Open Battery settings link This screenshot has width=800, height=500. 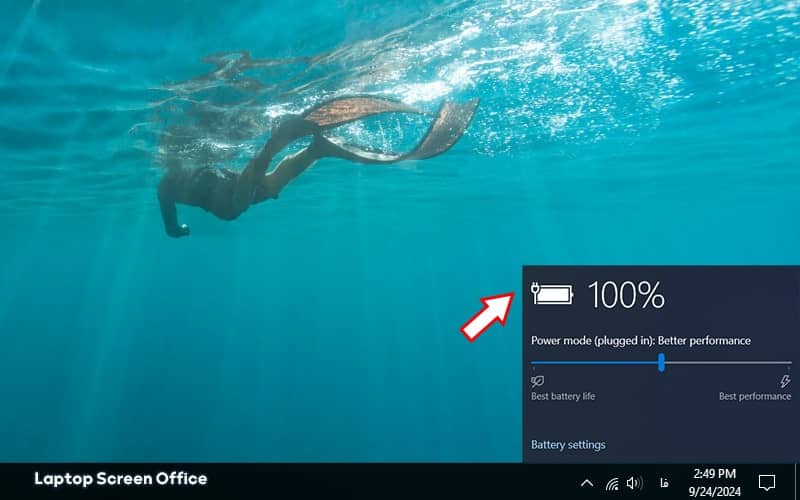point(568,445)
